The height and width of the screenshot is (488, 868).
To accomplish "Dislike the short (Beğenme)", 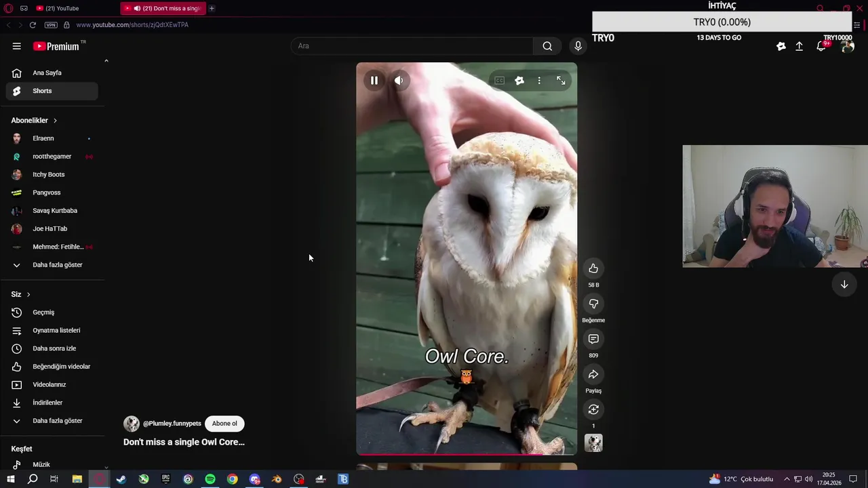I will tap(593, 304).
